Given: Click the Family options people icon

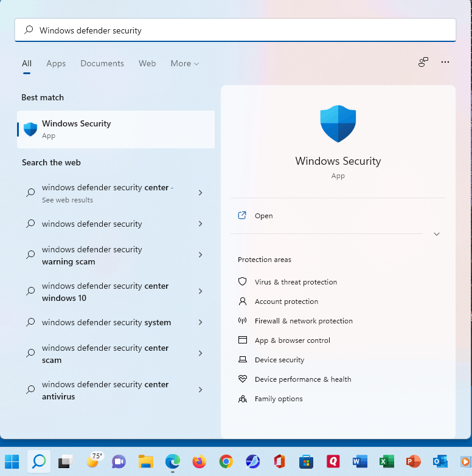Looking at the screenshot, I should [242, 399].
